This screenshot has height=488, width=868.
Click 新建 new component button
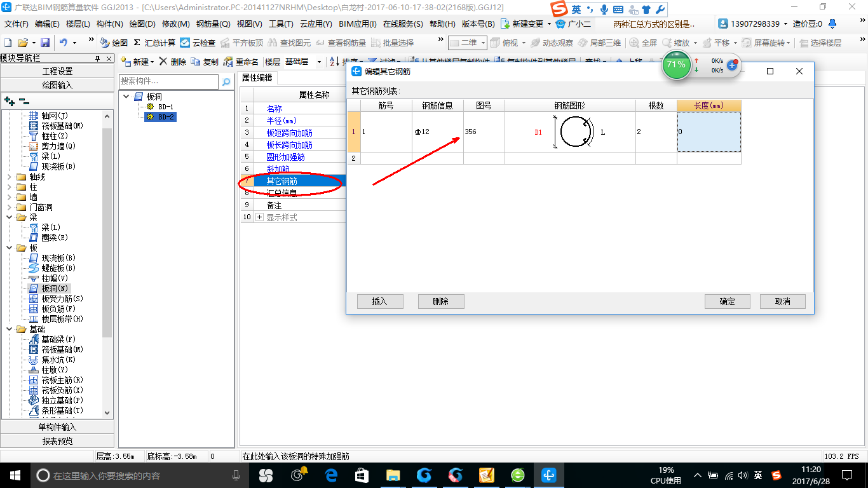137,62
